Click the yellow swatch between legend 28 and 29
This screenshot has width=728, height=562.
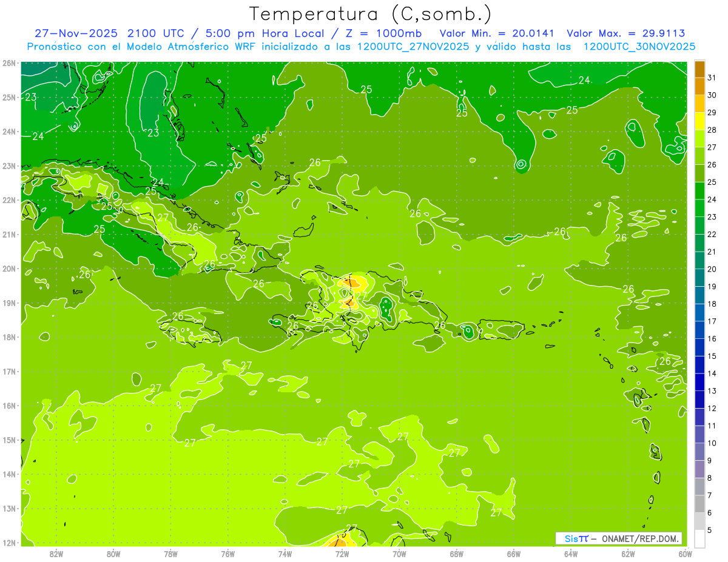tap(699, 121)
